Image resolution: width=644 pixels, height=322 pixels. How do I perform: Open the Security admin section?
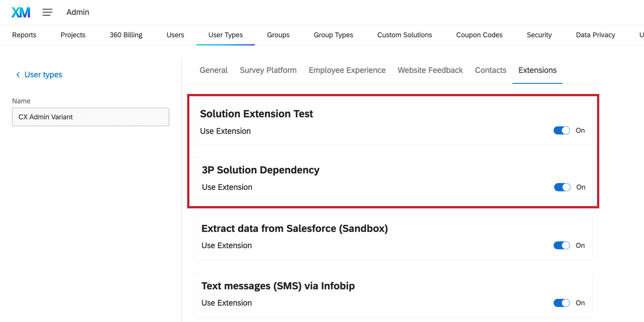point(539,35)
